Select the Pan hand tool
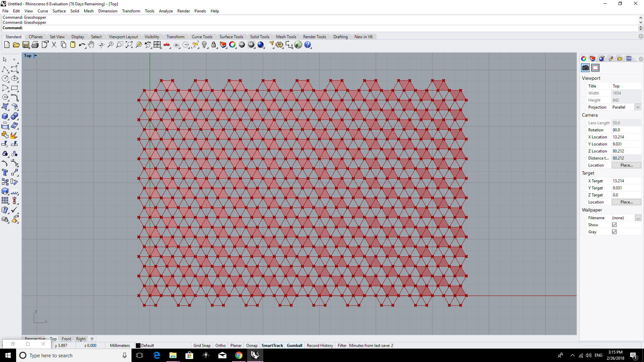 tap(91, 45)
